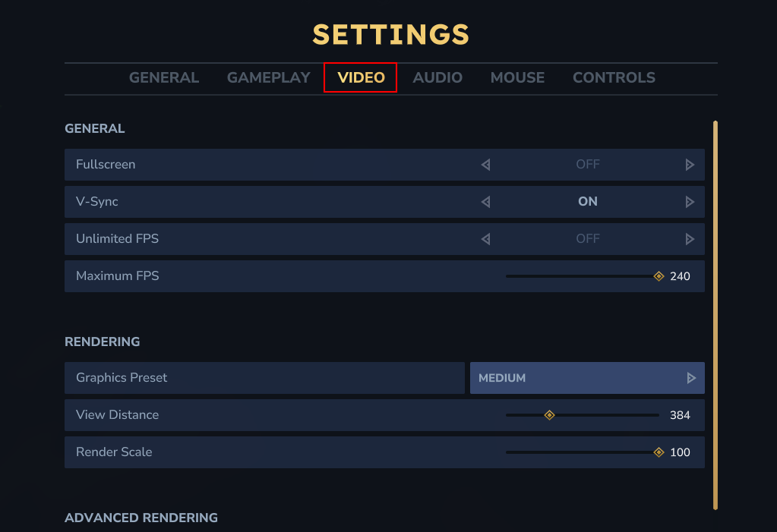Viewport: 777px width, 532px height.
Task: Click the left arrow on the Fullscreen row
Action: [x=486, y=165]
